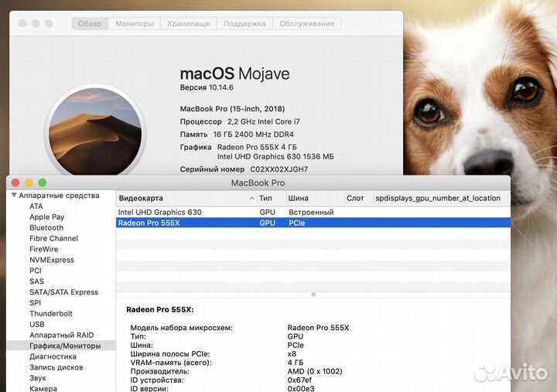Select Звук in the sidebar
Image resolution: width=557 pixels, height=392 pixels.
point(38,378)
